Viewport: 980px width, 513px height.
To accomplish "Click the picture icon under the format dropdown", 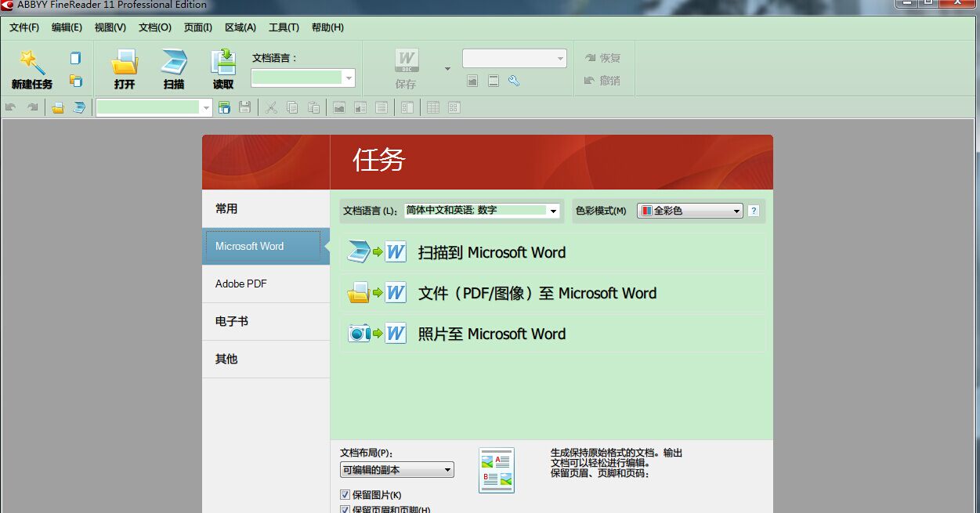I will click(x=472, y=81).
